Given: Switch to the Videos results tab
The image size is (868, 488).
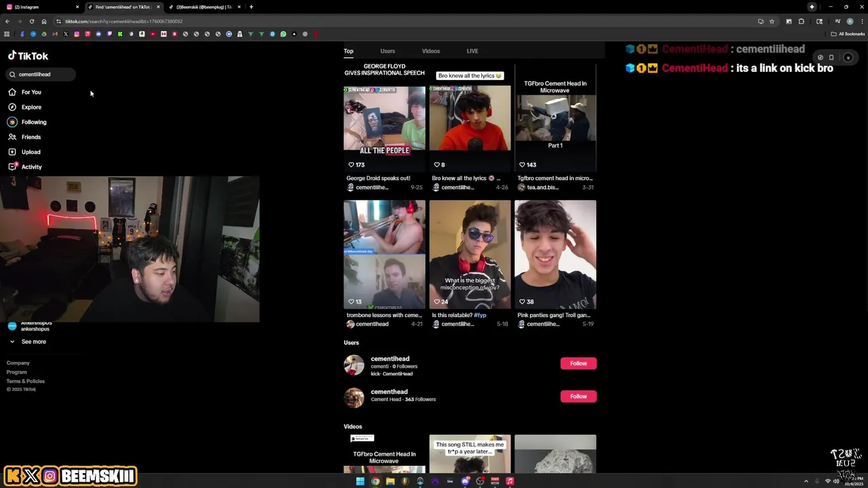Looking at the screenshot, I should point(431,51).
